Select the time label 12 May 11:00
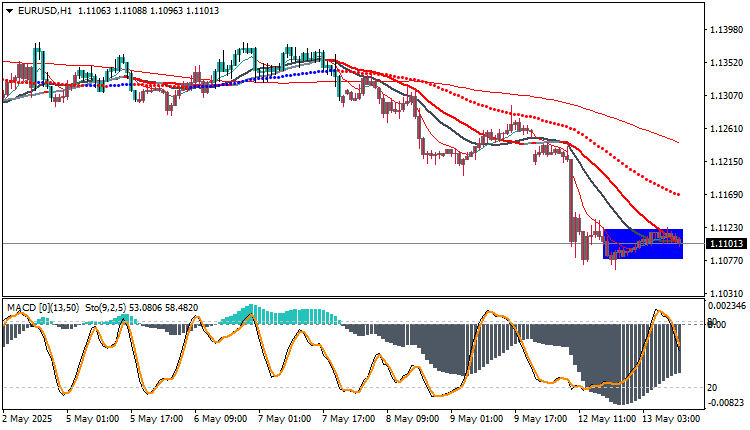The image size is (750, 430). [607, 419]
